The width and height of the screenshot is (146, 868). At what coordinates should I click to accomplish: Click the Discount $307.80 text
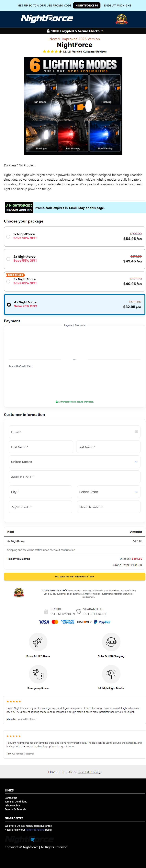(131, 559)
